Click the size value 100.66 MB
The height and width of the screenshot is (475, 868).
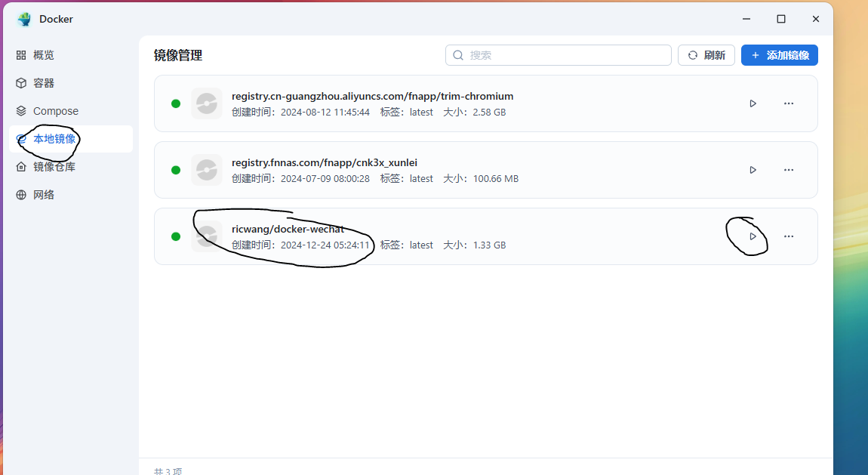495,179
